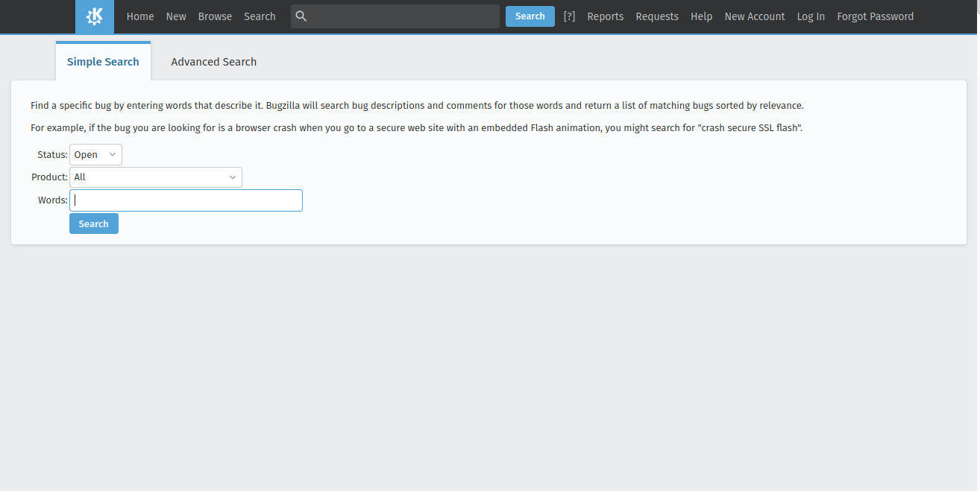Image resolution: width=980 pixels, height=491 pixels.
Task: Select the Simple Search tab
Action: click(103, 62)
